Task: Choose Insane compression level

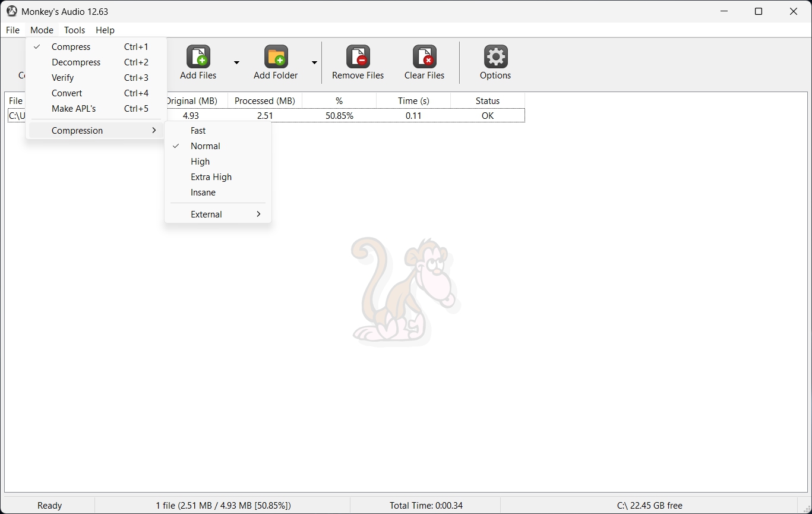Action: coord(218,193)
